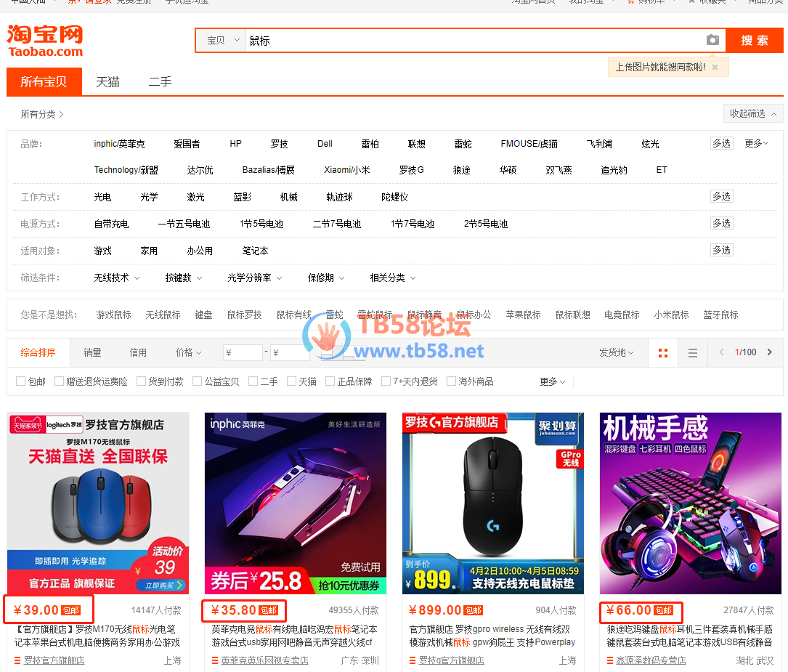Click the search text field
788x672 pixels.
(475, 41)
